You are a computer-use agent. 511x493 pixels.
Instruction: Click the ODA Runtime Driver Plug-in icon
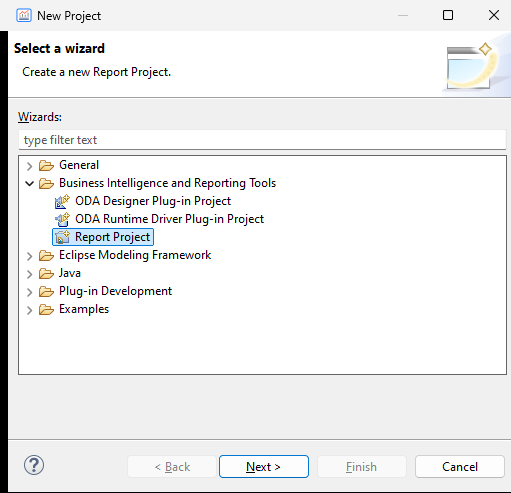pos(62,219)
